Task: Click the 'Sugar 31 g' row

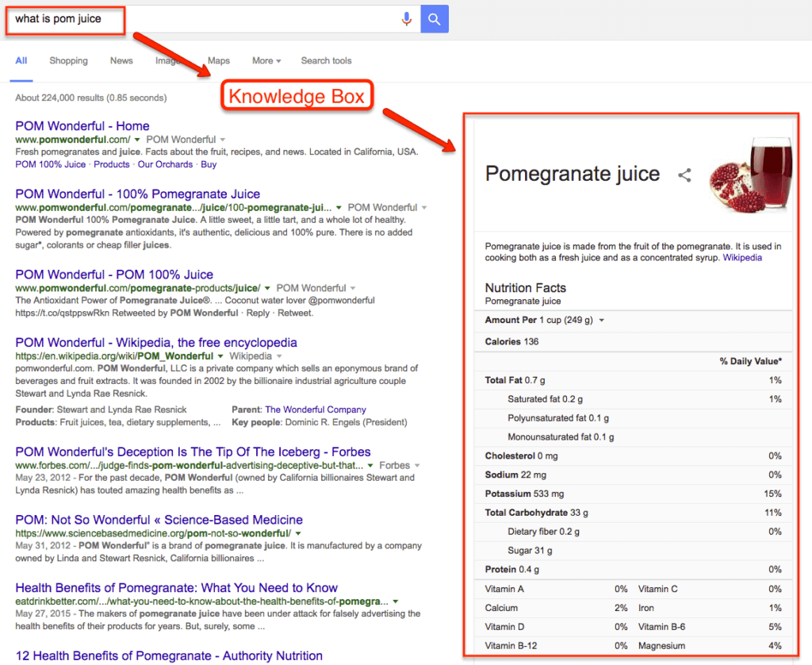Action: coord(634,551)
